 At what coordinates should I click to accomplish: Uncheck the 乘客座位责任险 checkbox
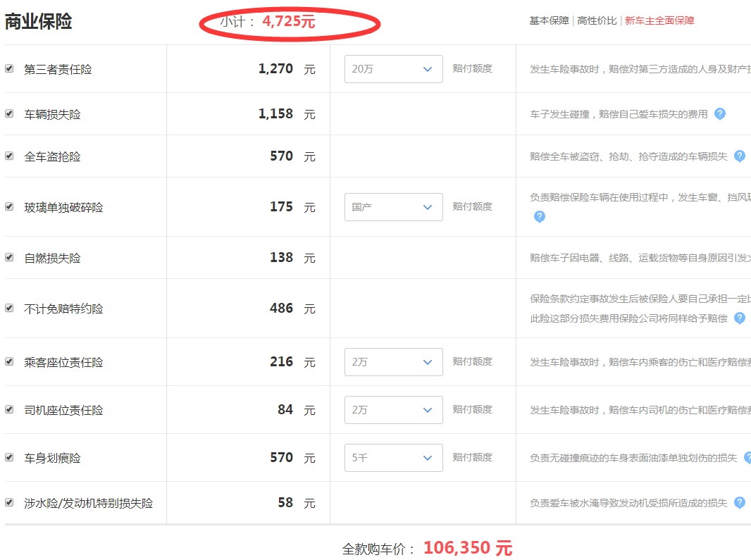click(9, 361)
